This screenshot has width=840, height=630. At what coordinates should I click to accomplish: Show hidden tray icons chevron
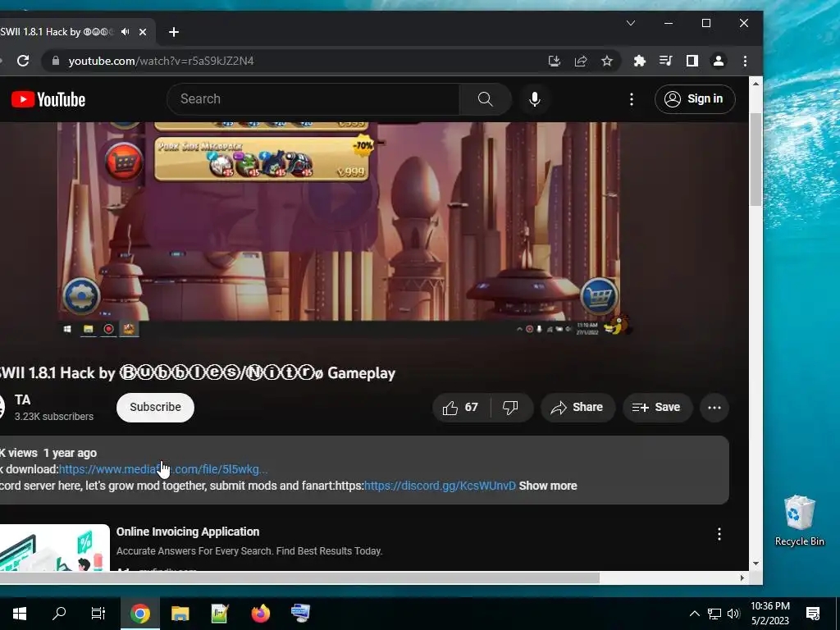(694, 614)
